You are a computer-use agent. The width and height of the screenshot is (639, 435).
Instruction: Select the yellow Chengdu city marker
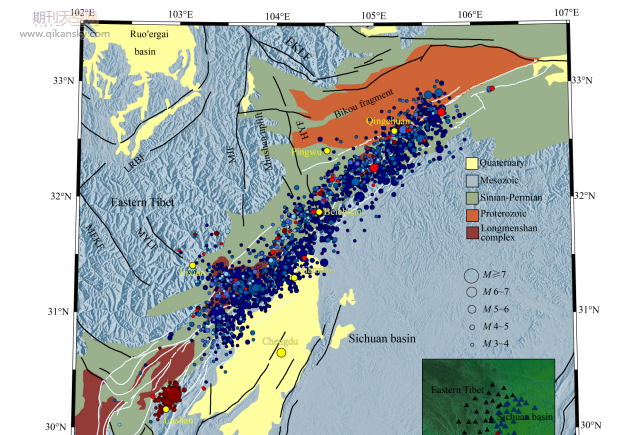pos(282,352)
